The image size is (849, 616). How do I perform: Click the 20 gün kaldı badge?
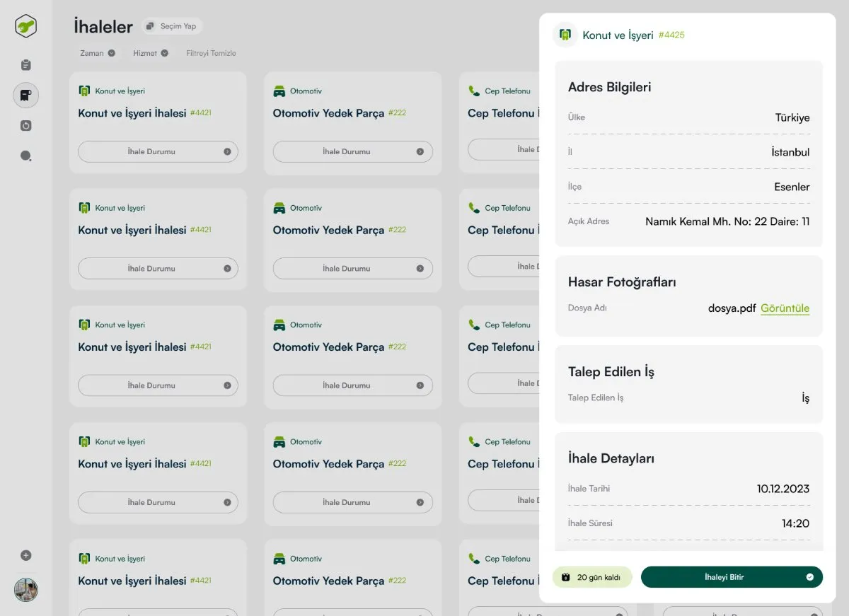tap(592, 577)
